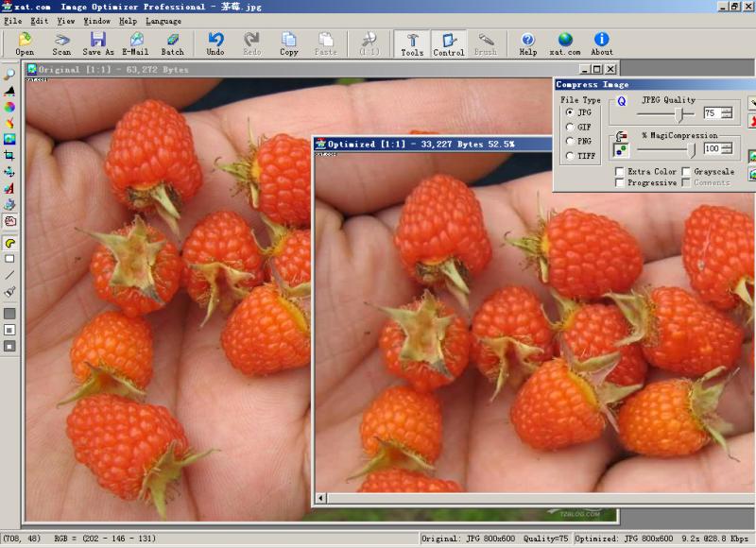Screen dimensions: 756x548
Task: Enable the Progressive checkbox
Action: coord(619,182)
